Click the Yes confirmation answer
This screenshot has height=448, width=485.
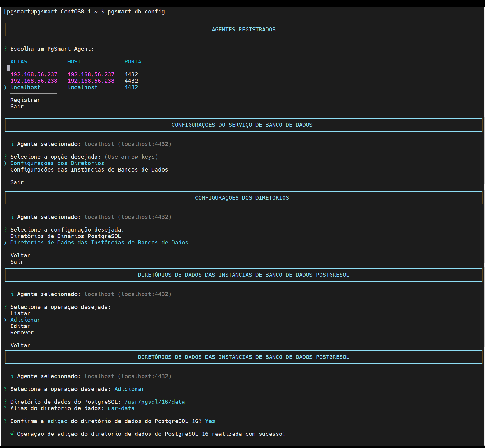point(210,421)
